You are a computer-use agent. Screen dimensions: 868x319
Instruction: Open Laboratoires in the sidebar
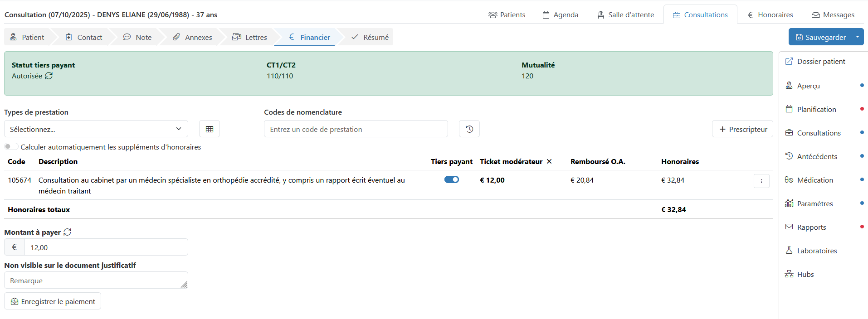(811, 251)
